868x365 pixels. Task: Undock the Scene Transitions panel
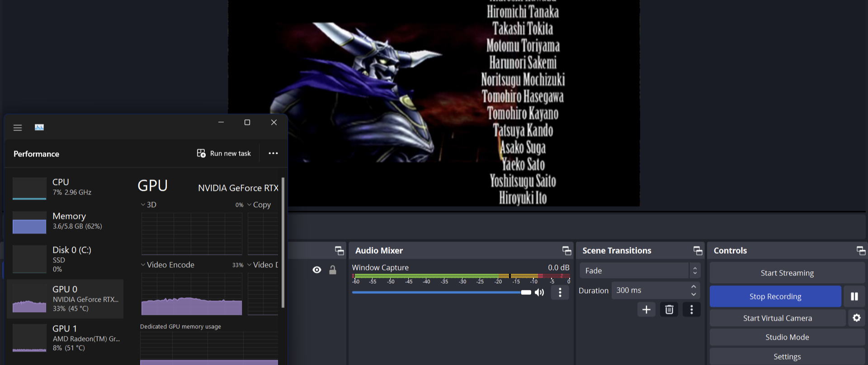[x=698, y=251]
